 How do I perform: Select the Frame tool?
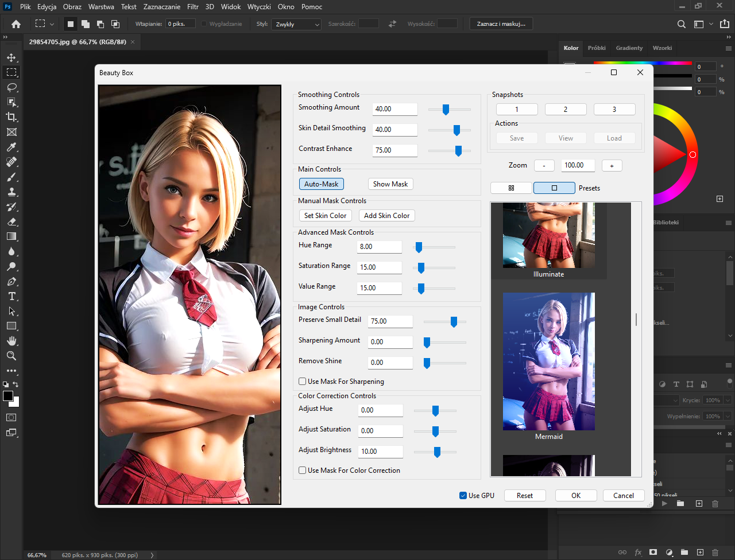[11, 132]
